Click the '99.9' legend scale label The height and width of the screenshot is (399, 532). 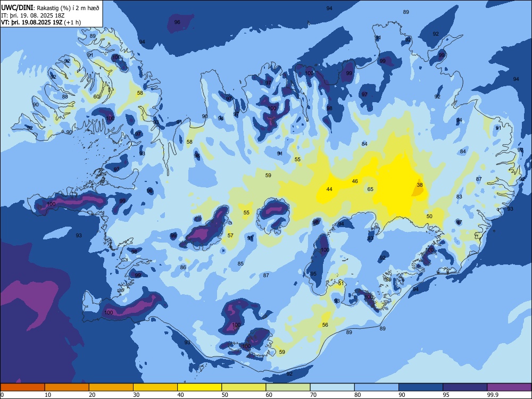(x=492, y=395)
